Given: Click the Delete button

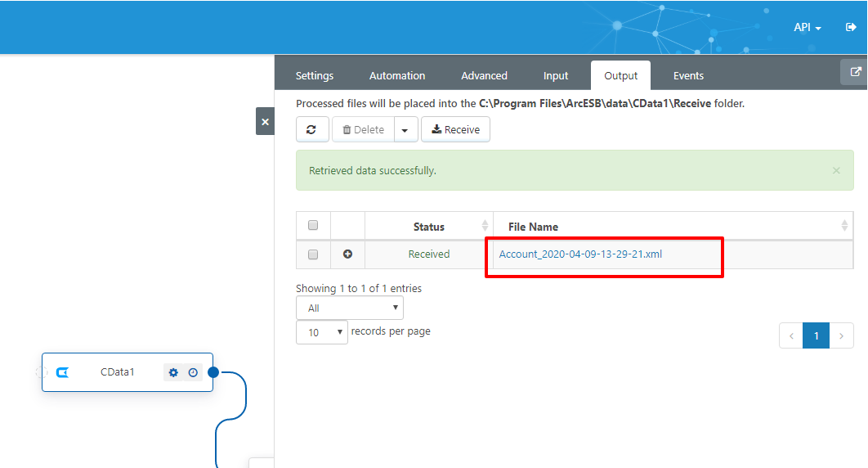Looking at the screenshot, I should tap(363, 129).
